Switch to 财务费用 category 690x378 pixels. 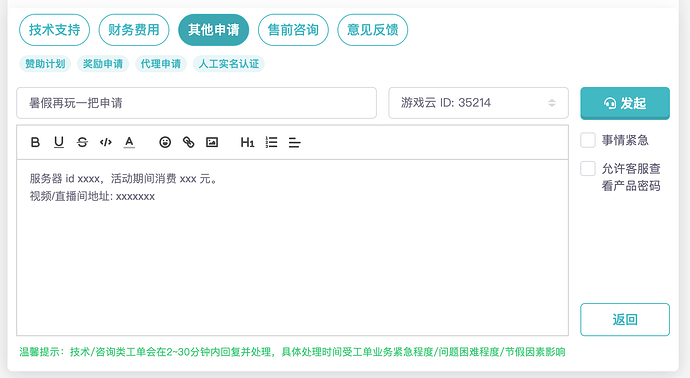click(134, 30)
